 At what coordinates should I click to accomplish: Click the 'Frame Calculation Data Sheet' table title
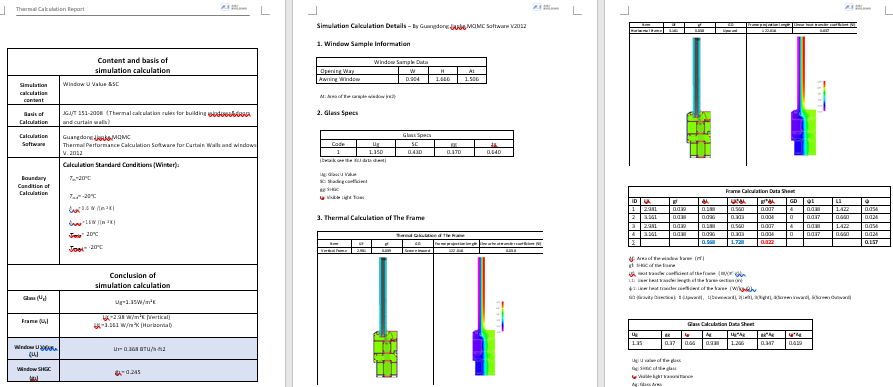coord(759,191)
